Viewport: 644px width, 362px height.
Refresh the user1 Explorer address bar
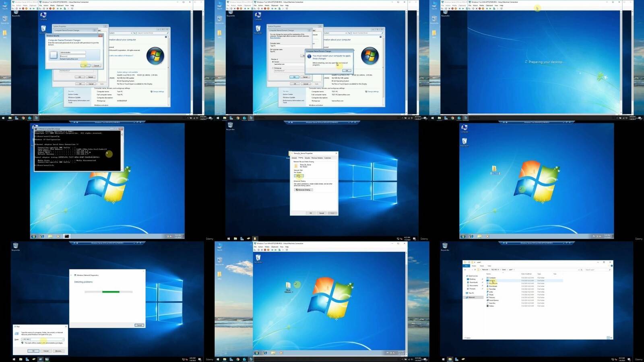[x=582, y=269]
